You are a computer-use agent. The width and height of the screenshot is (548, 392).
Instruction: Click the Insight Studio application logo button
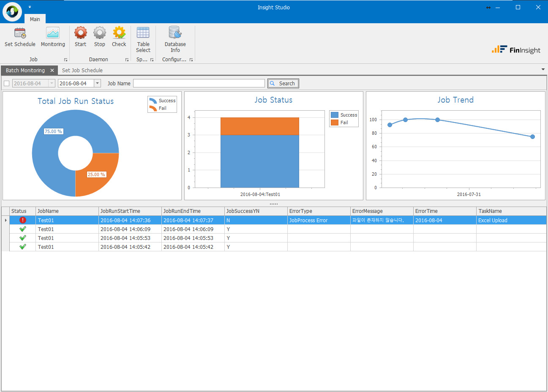(x=12, y=11)
